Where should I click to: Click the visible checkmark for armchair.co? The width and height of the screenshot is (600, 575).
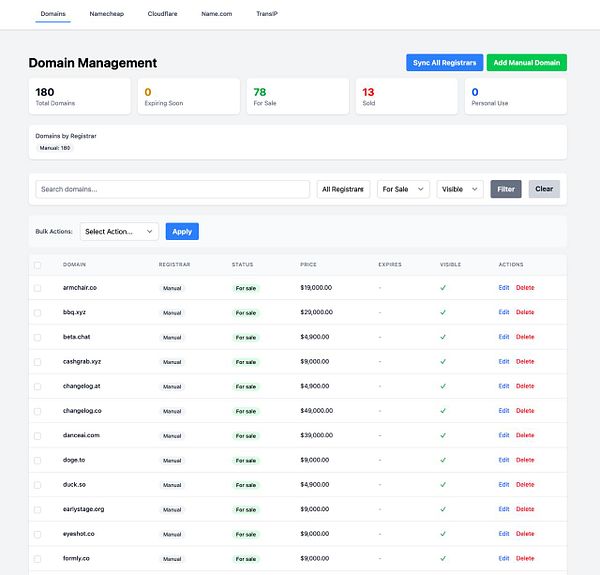point(443,288)
